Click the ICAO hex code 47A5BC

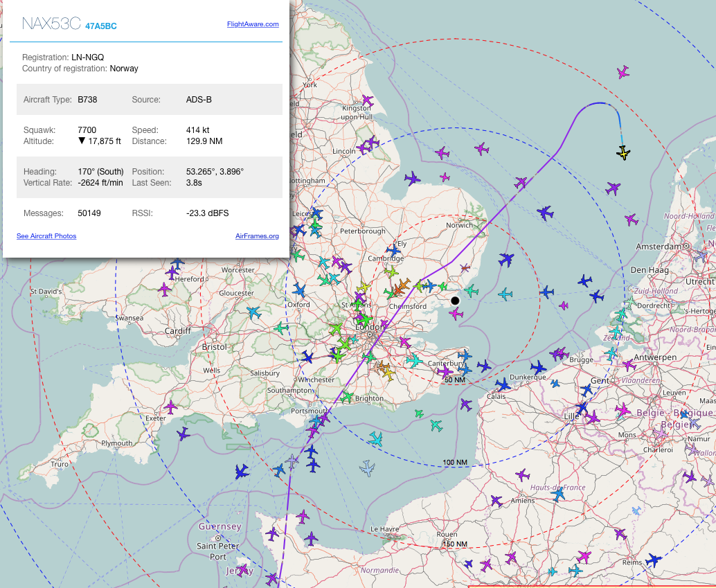(101, 26)
